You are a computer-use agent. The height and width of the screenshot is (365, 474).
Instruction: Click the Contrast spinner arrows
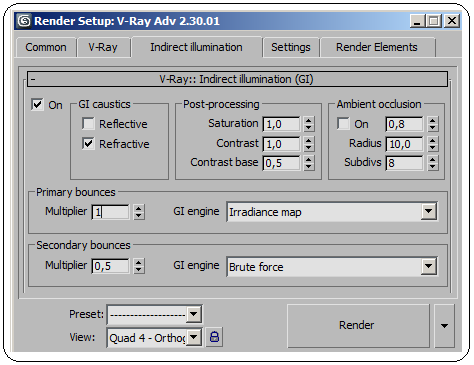coord(309,144)
